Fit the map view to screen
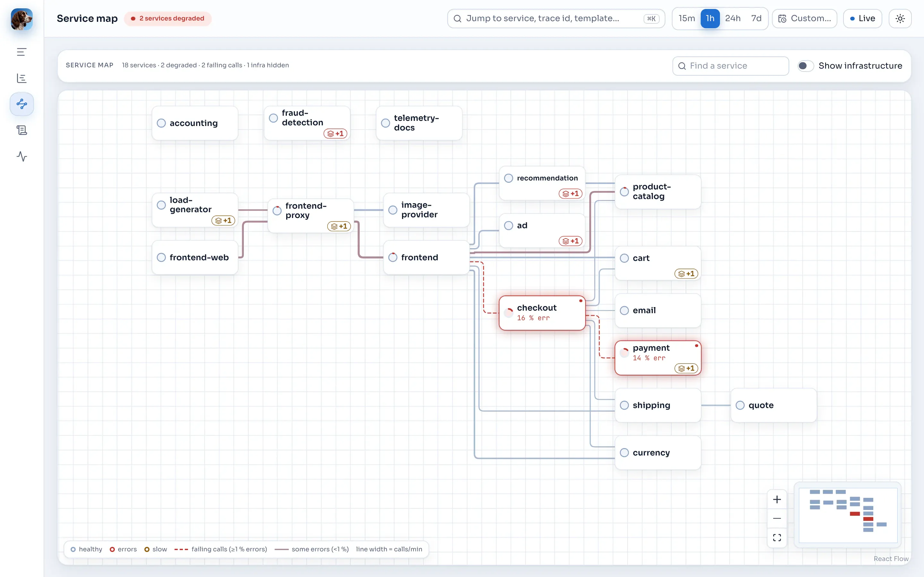924x577 pixels. click(777, 537)
